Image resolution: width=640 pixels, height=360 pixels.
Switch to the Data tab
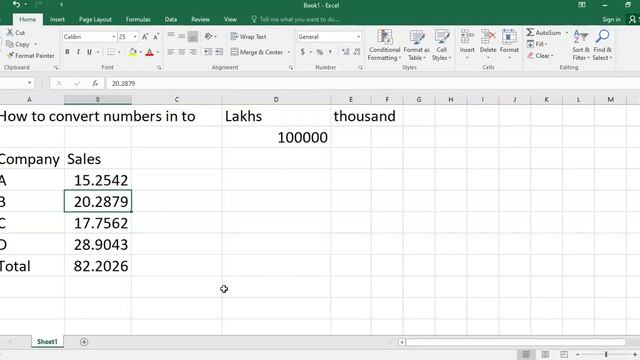coord(171,19)
